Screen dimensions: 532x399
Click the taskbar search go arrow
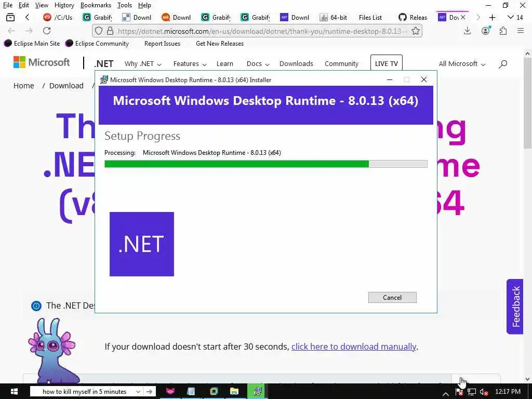[x=149, y=392]
